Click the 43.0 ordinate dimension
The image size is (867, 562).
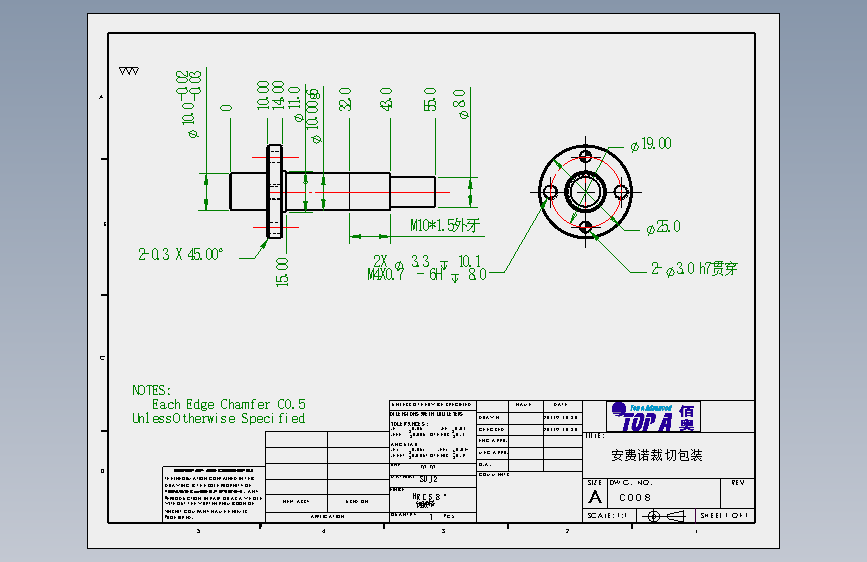[386, 99]
